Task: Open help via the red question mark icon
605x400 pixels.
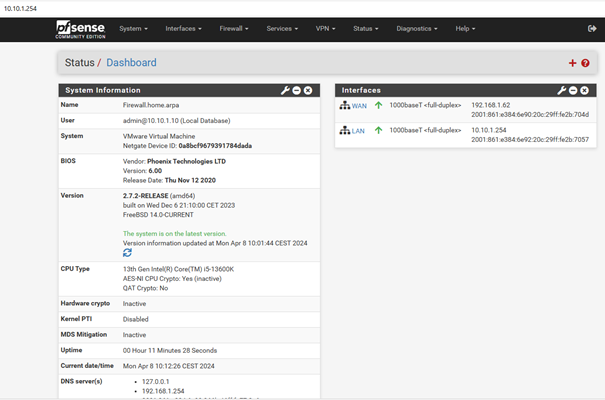Action: [x=585, y=63]
